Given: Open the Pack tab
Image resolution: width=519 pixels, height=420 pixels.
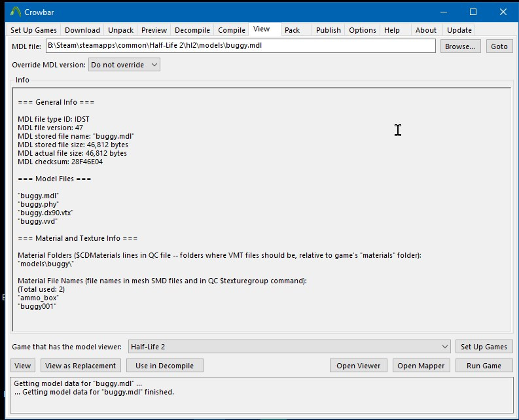Looking at the screenshot, I should click(x=292, y=30).
